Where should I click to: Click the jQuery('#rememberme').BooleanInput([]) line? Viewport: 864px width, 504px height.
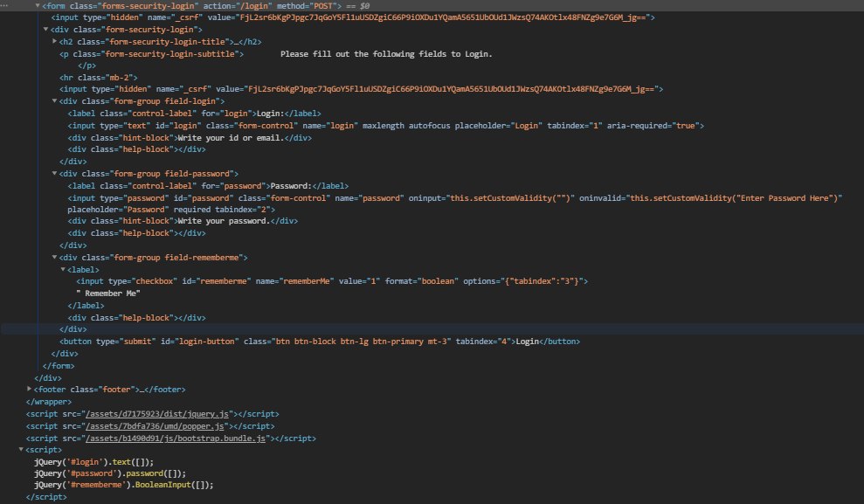[123, 485]
